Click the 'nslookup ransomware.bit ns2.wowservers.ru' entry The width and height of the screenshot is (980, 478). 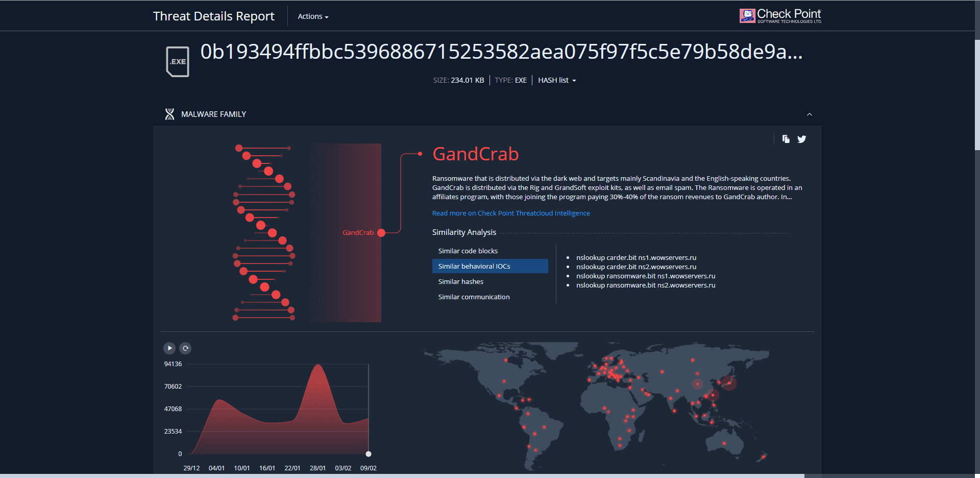pyautogui.click(x=646, y=285)
